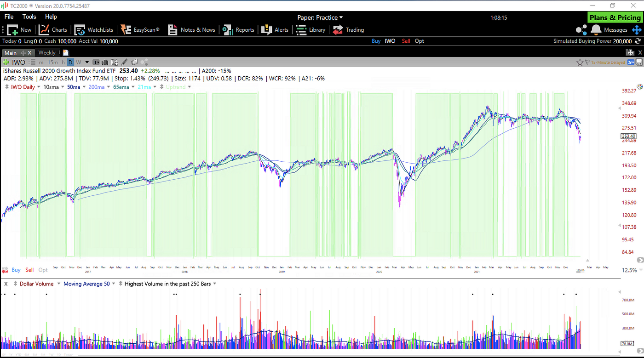Click the green plus add indicator icon
Screen dimensions: 644x358
coord(6,62)
